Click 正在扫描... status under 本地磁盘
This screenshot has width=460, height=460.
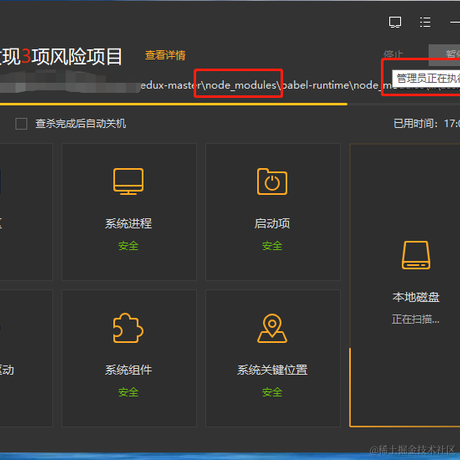pyautogui.click(x=416, y=319)
